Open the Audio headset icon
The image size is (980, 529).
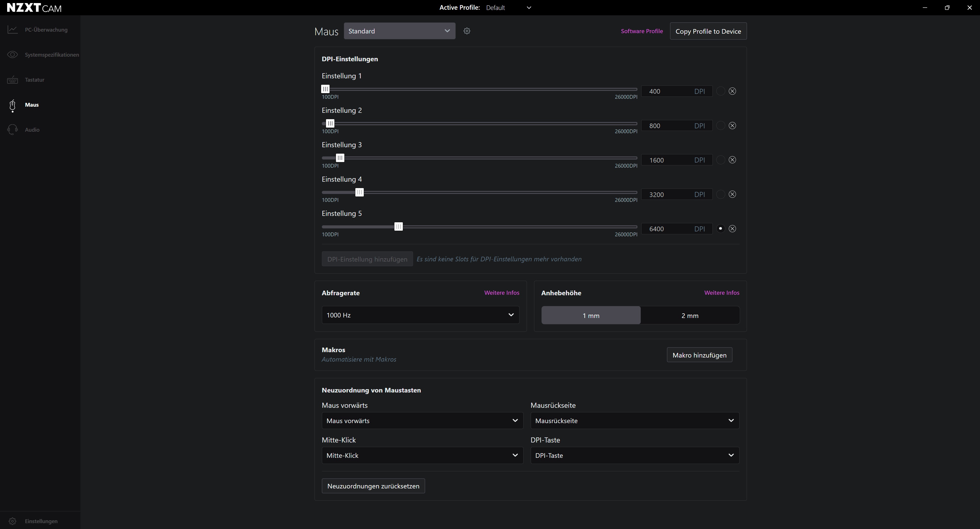pos(13,130)
